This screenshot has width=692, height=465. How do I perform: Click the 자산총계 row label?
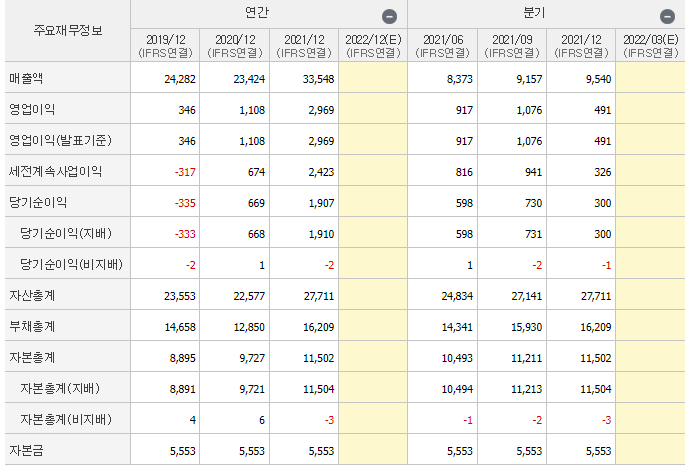coord(32,295)
